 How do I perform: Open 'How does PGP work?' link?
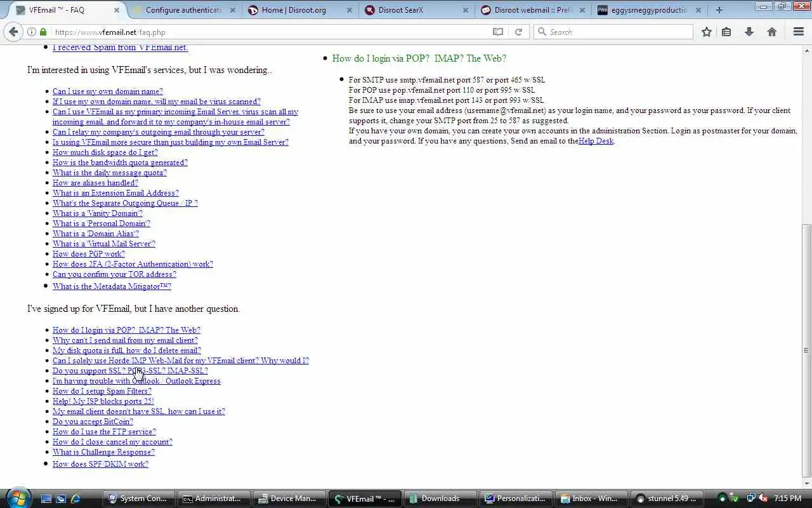coord(89,254)
